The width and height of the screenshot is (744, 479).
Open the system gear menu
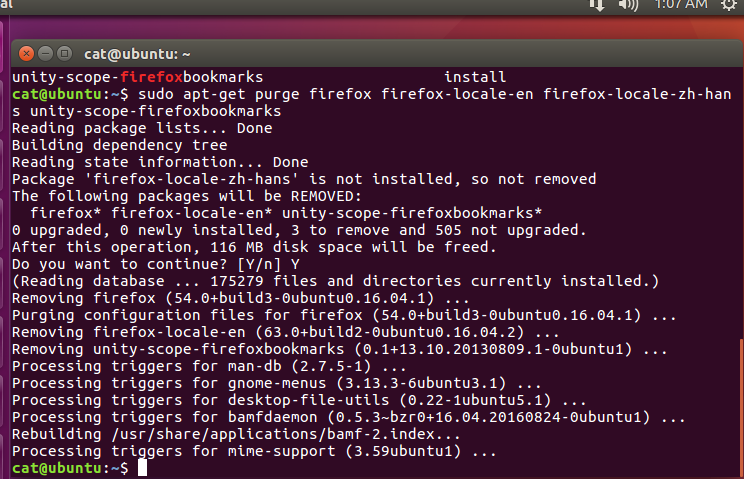pos(728,5)
